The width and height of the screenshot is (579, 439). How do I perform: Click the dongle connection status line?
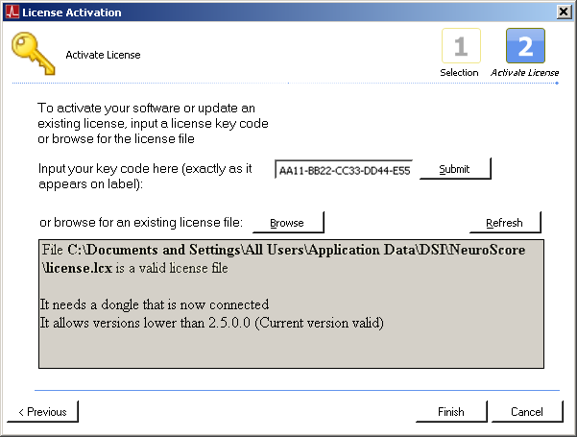pyautogui.click(x=154, y=305)
